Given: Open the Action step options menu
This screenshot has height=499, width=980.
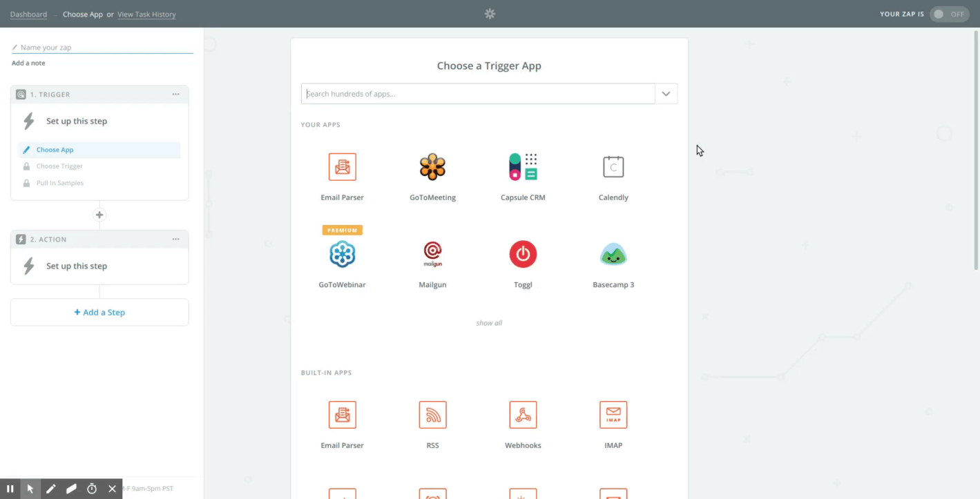Looking at the screenshot, I should [176, 239].
